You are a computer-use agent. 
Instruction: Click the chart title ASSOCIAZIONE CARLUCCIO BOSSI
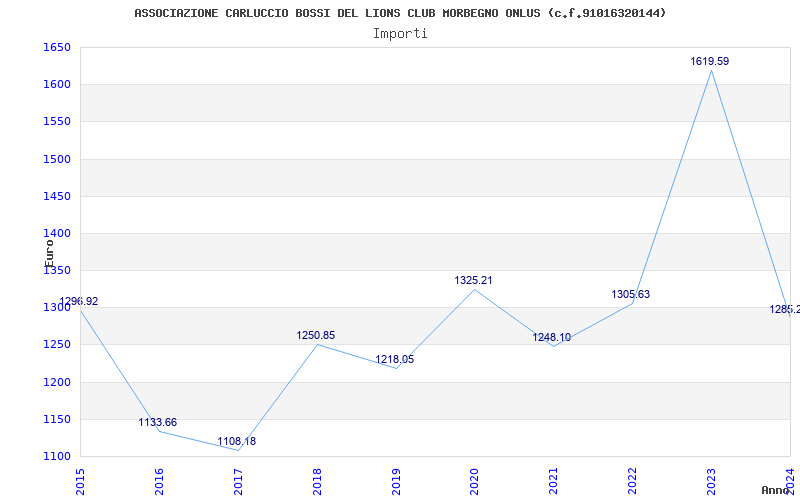pyautogui.click(x=400, y=13)
